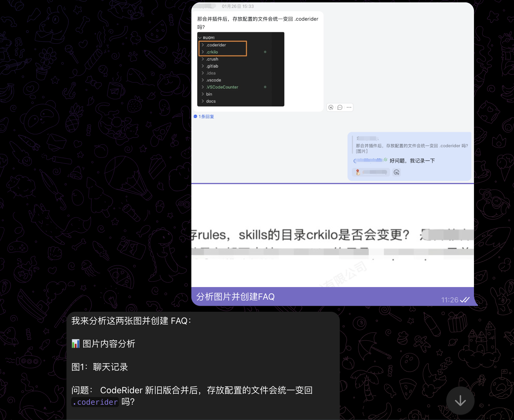Open a thread reply using the speech bubble icon
Image resolution: width=514 pixels, height=420 pixels.
coord(340,107)
